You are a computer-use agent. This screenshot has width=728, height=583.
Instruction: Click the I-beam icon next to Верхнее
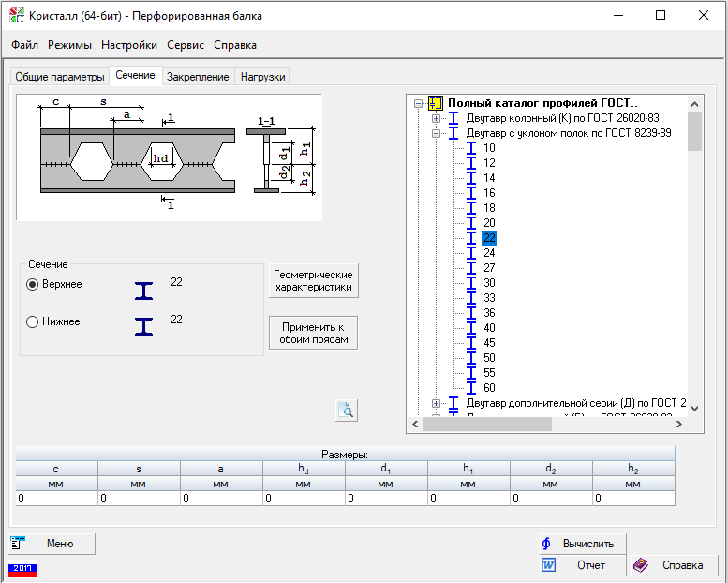[143, 291]
